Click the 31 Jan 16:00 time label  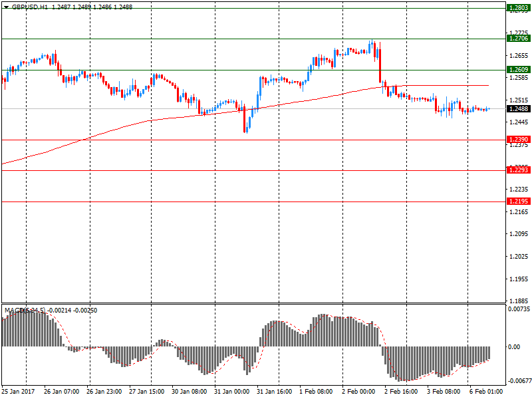coord(274,391)
